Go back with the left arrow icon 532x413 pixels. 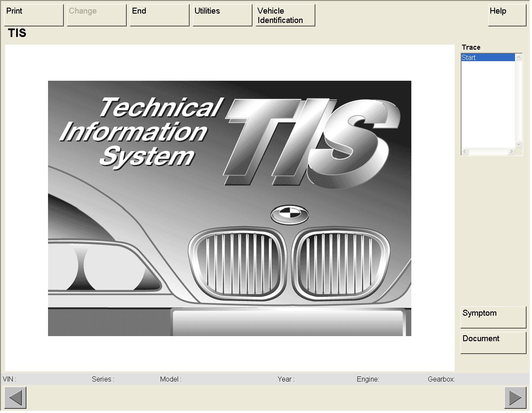(x=15, y=398)
